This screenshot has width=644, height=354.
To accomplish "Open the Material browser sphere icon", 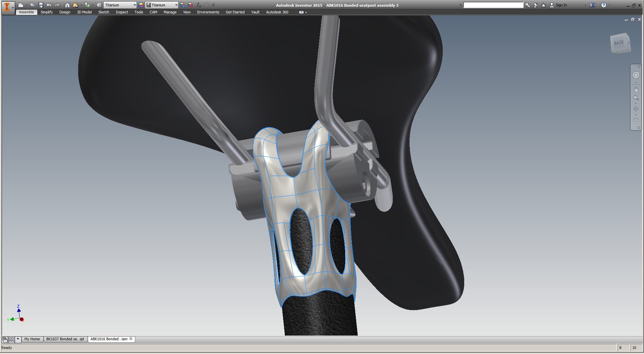I will tap(99, 5).
